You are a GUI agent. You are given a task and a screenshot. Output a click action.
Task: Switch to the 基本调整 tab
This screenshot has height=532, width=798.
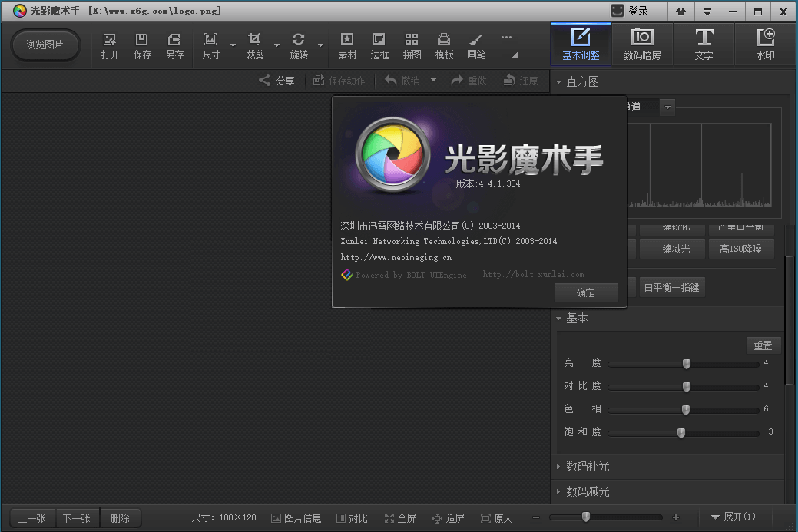click(x=581, y=45)
